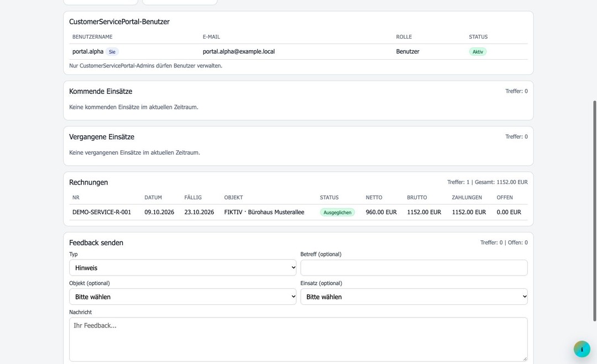
Task: Click the Feedback senden heading
Action: coord(96,242)
